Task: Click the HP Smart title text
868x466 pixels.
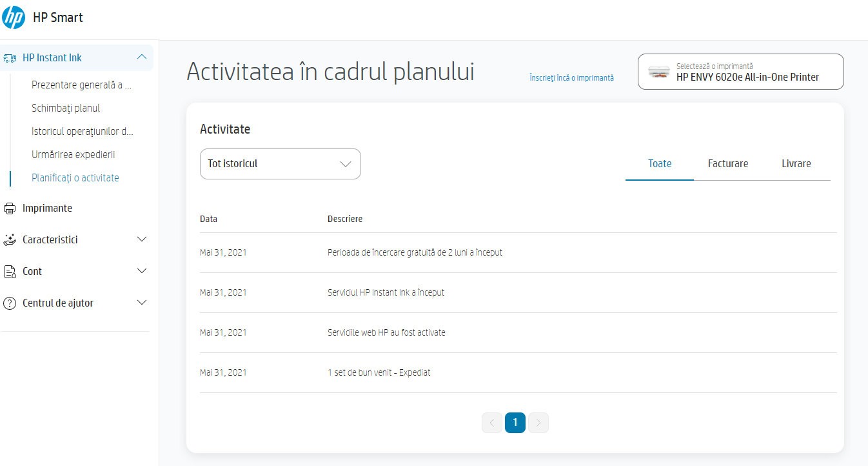Action: tap(58, 17)
